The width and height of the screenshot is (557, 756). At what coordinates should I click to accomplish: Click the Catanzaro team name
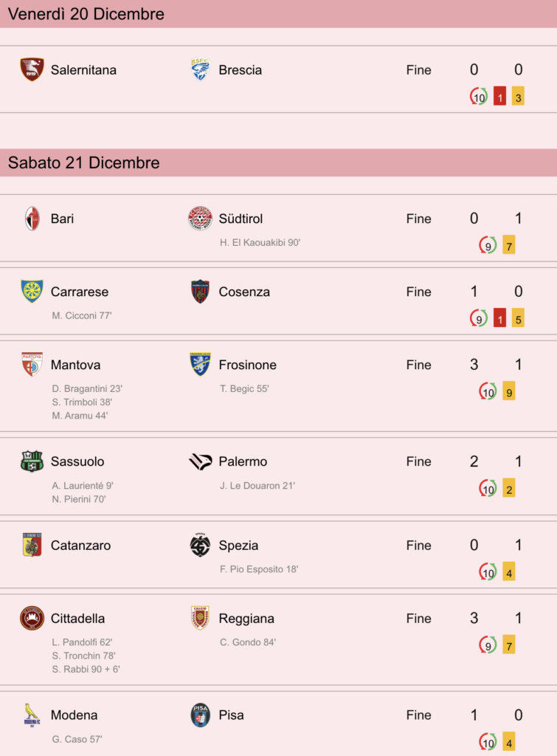(80, 546)
